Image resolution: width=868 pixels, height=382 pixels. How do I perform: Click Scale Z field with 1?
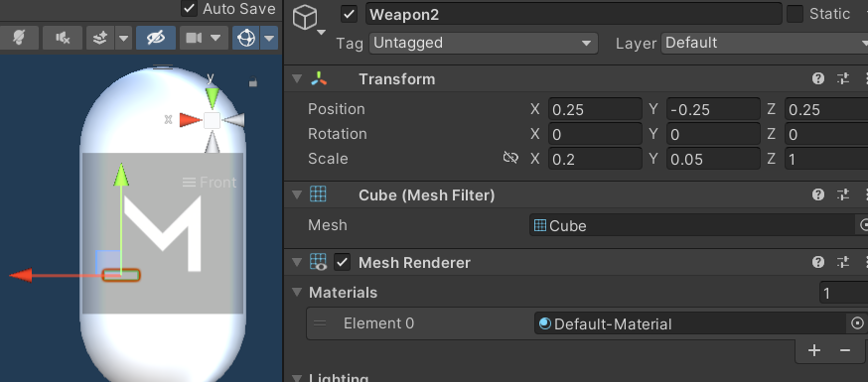826,159
